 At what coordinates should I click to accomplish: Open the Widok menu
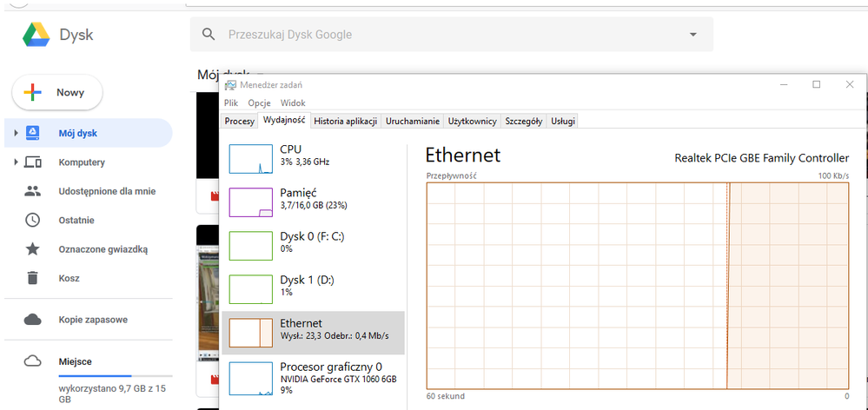[x=293, y=102]
